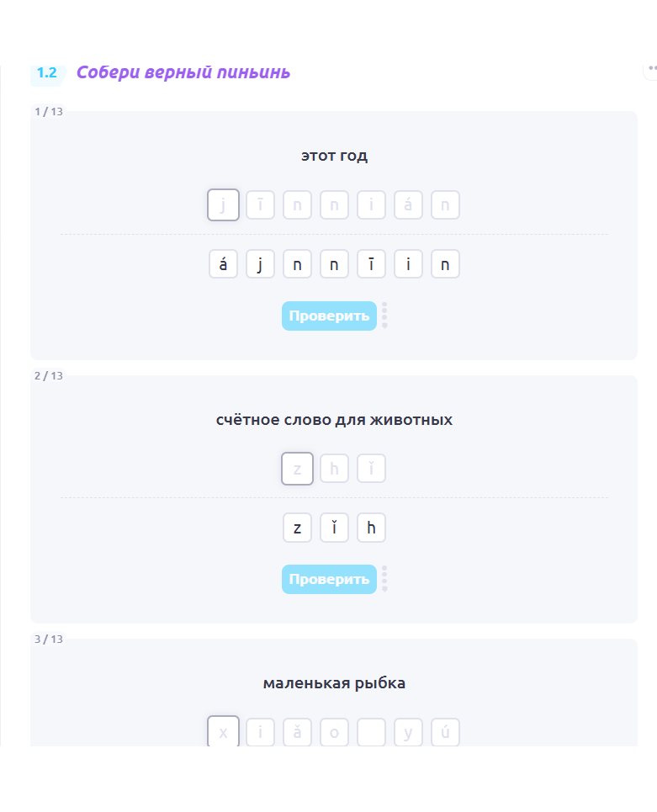Image resolution: width=657 pixels, height=812 pixels.
Task: Click the faded "á" slot in этот год answer row
Action: tap(408, 205)
